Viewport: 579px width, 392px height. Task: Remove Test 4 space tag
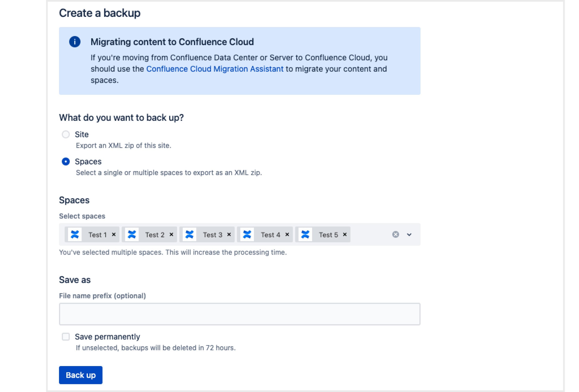coord(287,235)
